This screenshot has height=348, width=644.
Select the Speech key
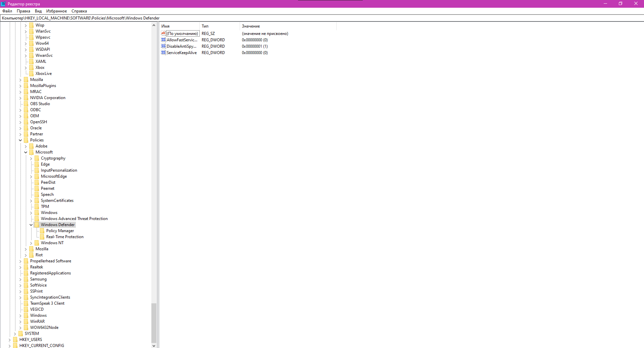point(47,194)
